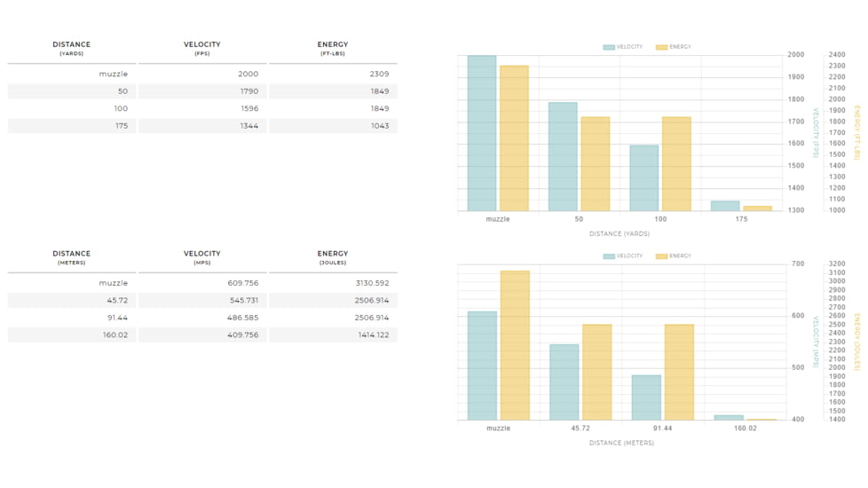The width and height of the screenshot is (868, 488).
Task: Select the velocity value '486.585'
Action: point(243,318)
